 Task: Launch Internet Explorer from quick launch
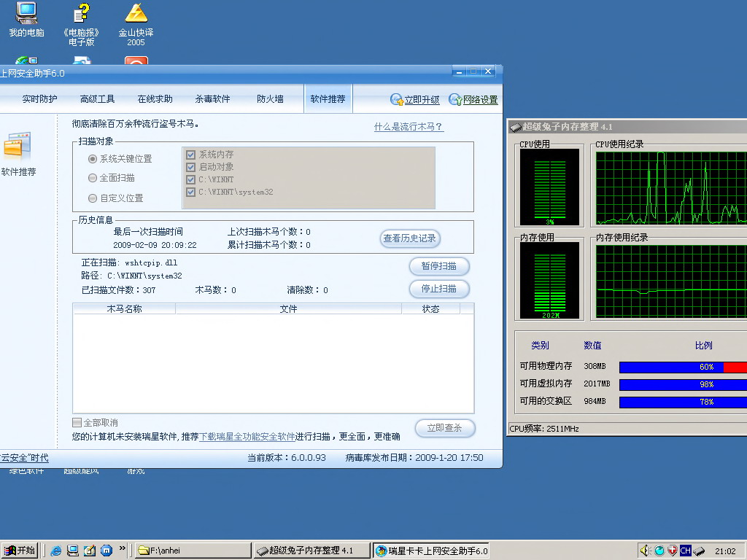coord(55,551)
